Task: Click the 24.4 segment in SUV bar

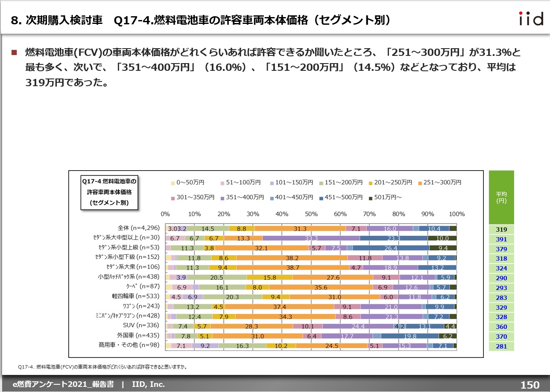Action: tap(358, 326)
